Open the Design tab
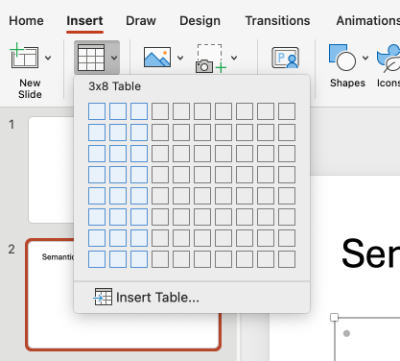Screen dimensions: 400x361 tap(200, 21)
